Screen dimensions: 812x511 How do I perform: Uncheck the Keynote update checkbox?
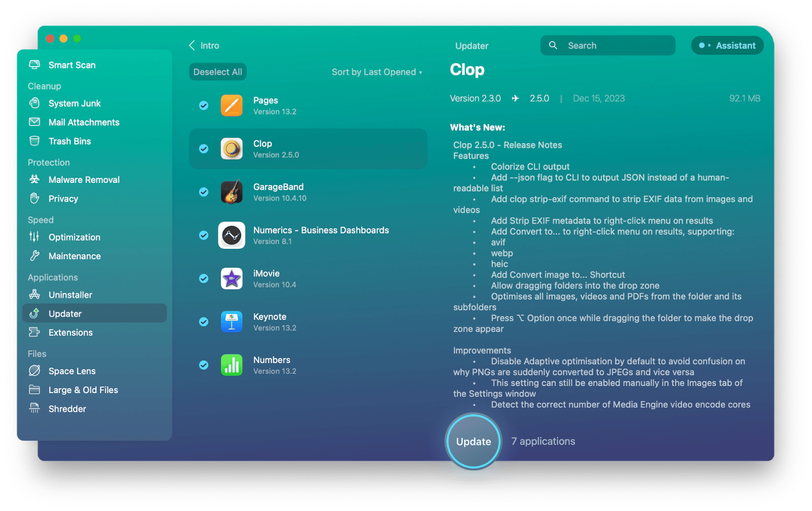[204, 322]
